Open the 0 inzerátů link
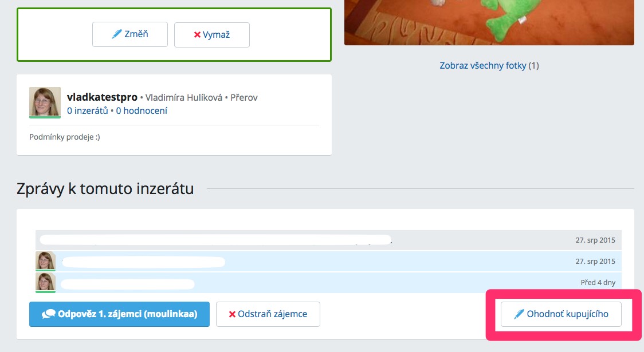The image size is (644, 352). coord(88,111)
